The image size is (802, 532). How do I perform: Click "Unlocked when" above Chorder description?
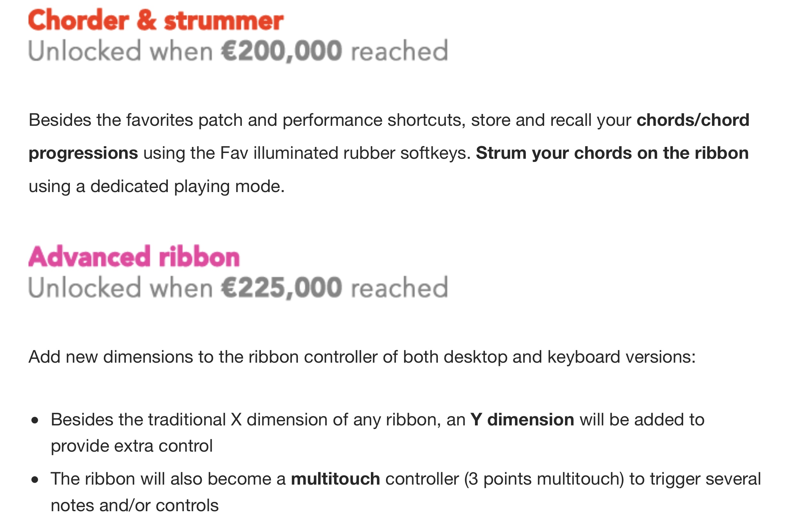coord(120,51)
